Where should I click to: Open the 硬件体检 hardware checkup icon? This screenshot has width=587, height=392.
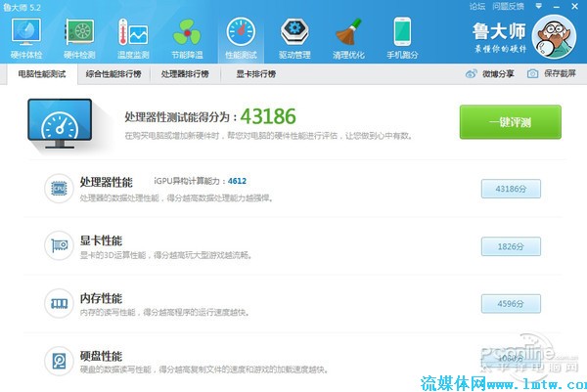26,36
